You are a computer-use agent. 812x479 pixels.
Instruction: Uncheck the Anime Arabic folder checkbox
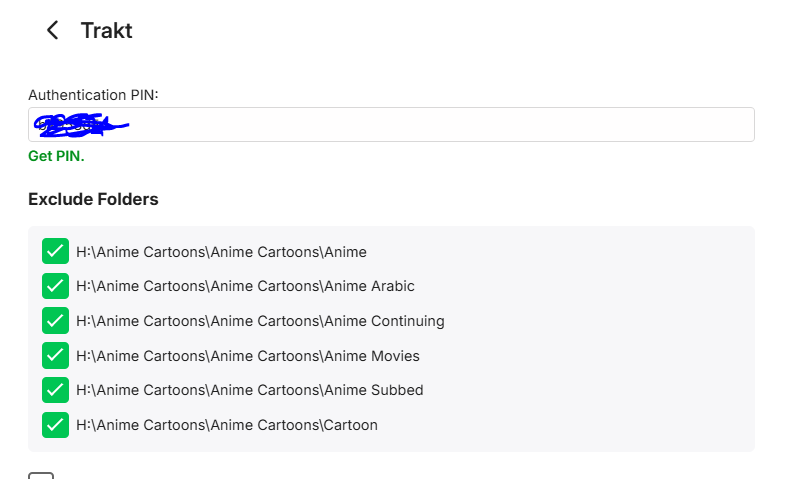tap(55, 286)
